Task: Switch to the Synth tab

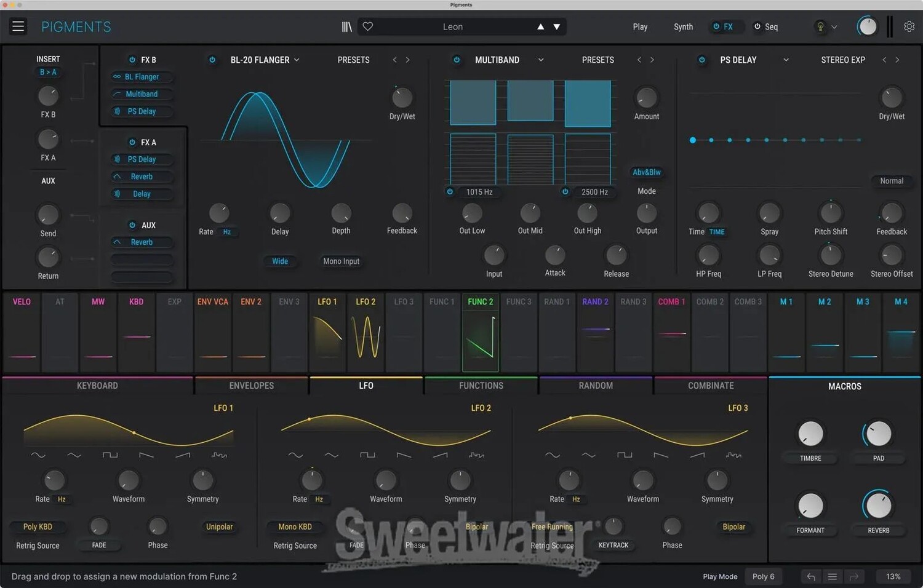Action: point(683,26)
